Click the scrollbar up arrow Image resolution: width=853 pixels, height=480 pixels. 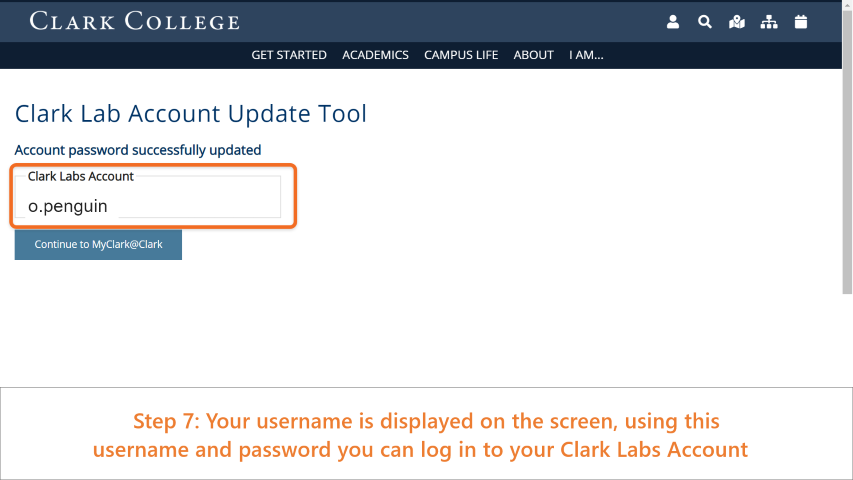click(848, 3)
